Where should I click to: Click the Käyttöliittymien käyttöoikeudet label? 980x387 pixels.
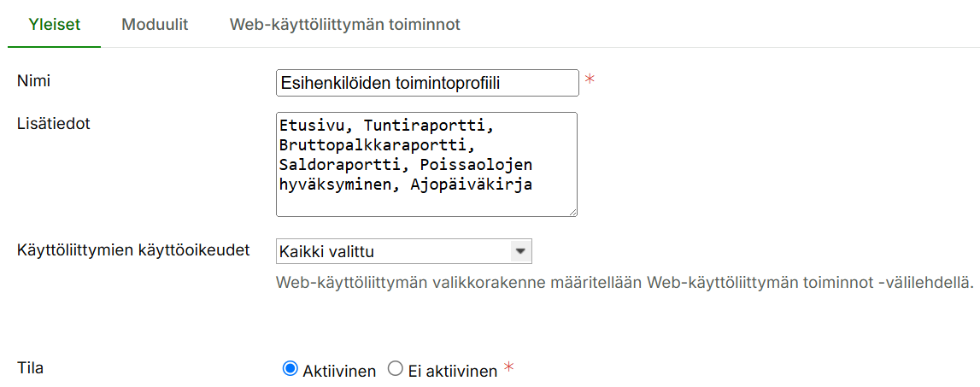[133, 250]
